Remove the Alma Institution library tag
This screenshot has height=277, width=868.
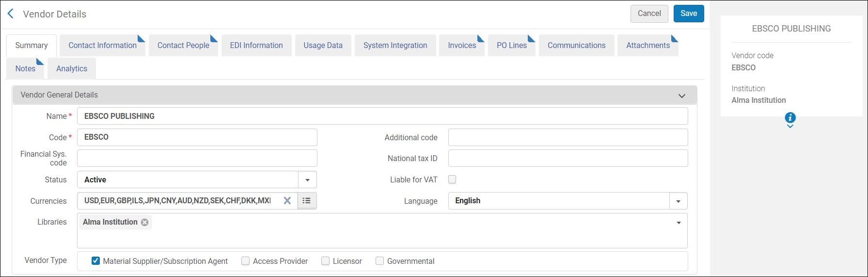point(144,222)
